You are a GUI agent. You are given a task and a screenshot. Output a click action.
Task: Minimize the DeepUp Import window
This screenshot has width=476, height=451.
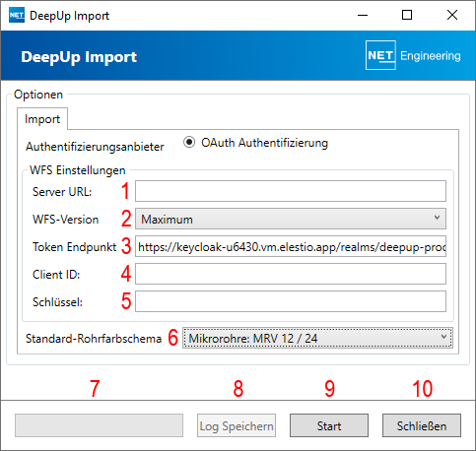coord(363,15)
